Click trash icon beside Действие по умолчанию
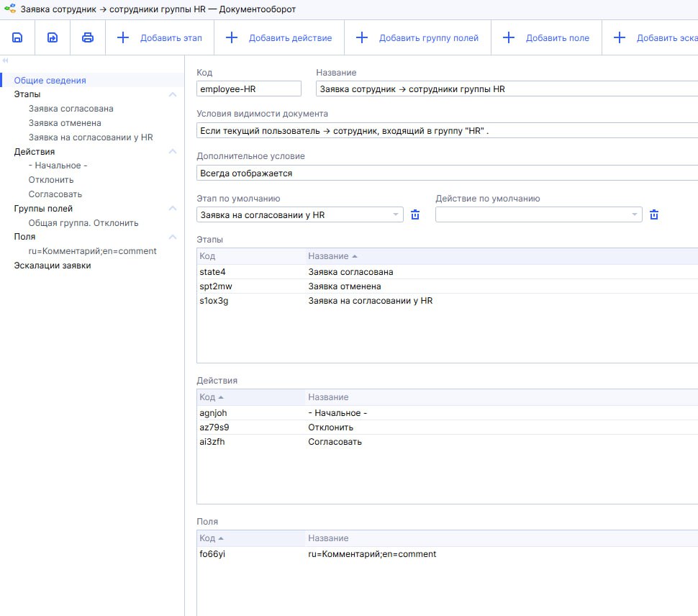Viewport: 698px width, 616px height. pyautogui.click(x=654, y=214)
